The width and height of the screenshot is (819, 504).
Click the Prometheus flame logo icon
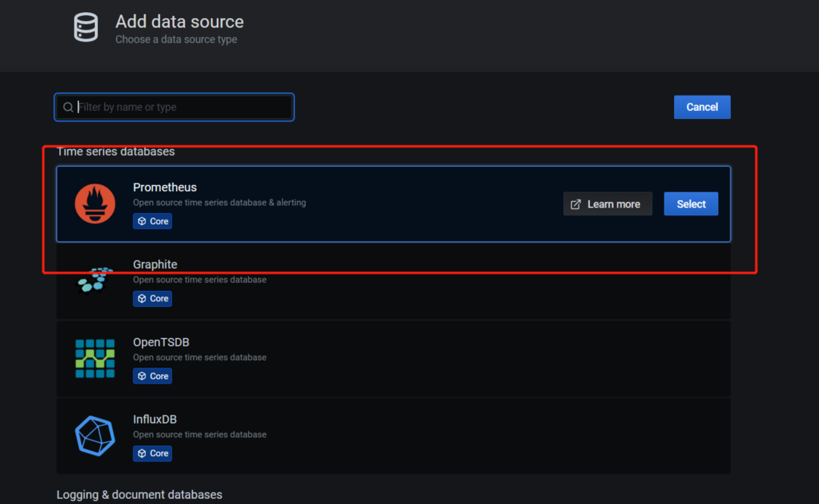(x=95, y=204)
